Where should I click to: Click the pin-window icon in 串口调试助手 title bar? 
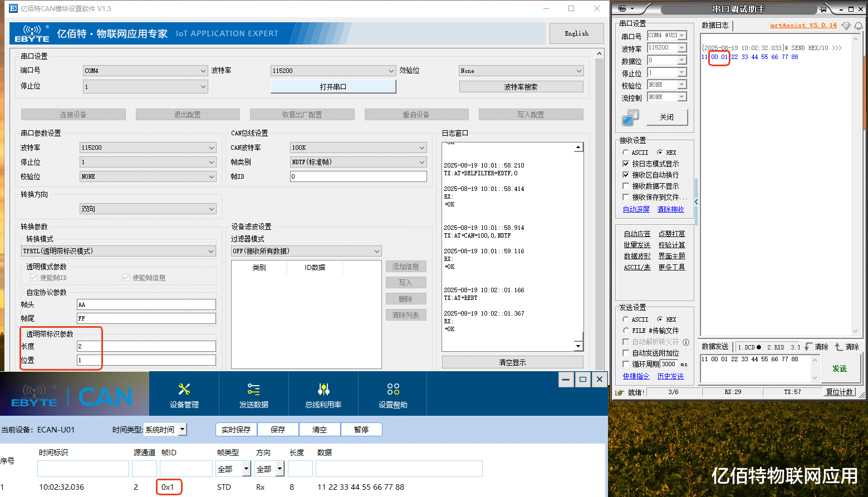(823, 9)
